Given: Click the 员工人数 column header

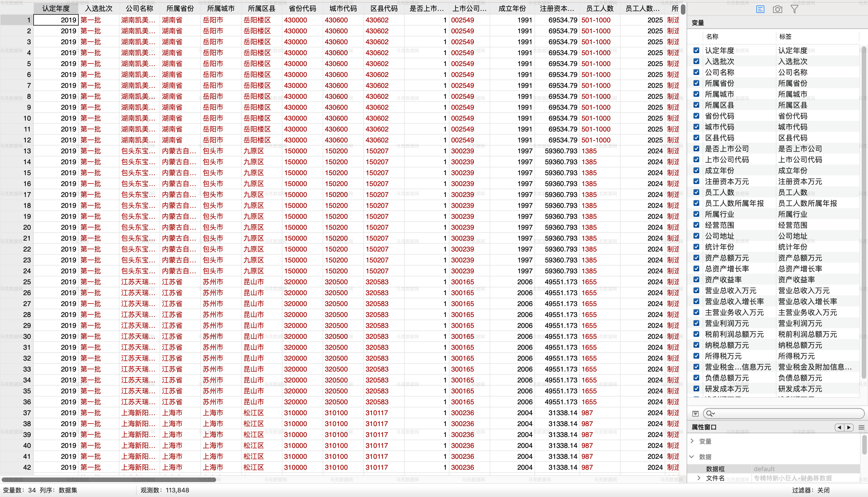Looking at the screenshot, I should point(600,9).
